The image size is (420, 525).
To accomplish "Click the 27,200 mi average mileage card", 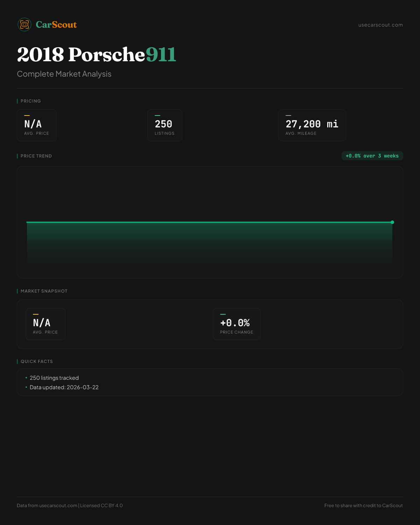I will [312, 125].
